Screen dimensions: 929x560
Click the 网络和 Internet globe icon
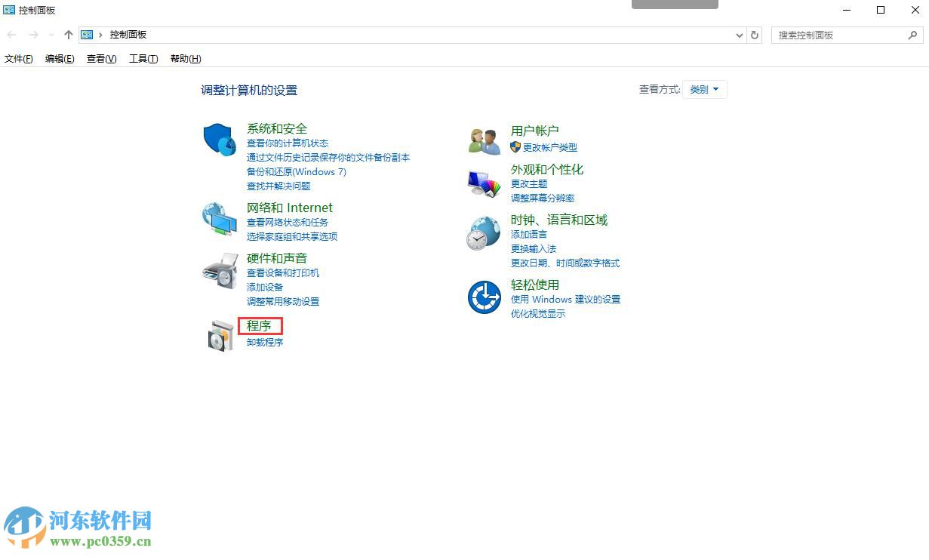[x=219, y=220]
